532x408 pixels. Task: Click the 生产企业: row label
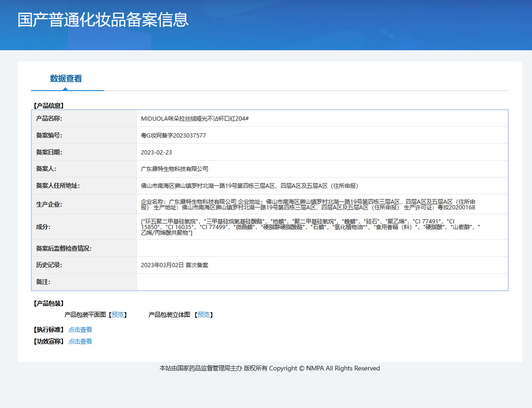click(x=49, y=204)
